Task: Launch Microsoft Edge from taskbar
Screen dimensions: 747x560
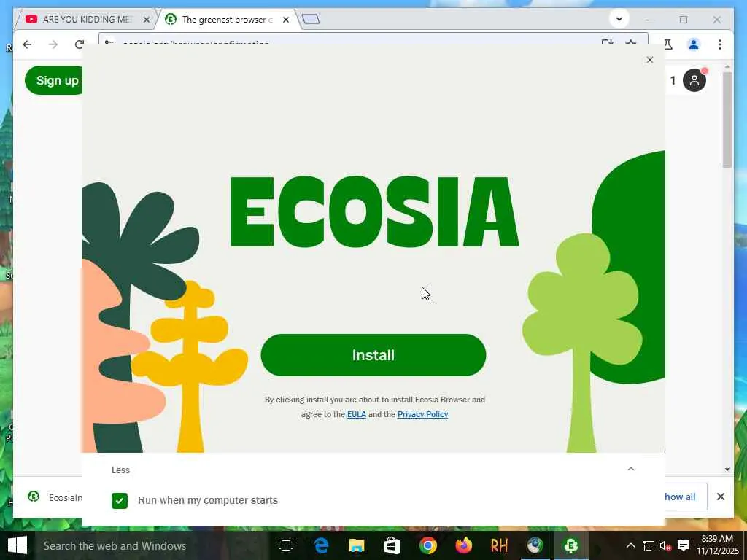Action: (x=322, y=545)
